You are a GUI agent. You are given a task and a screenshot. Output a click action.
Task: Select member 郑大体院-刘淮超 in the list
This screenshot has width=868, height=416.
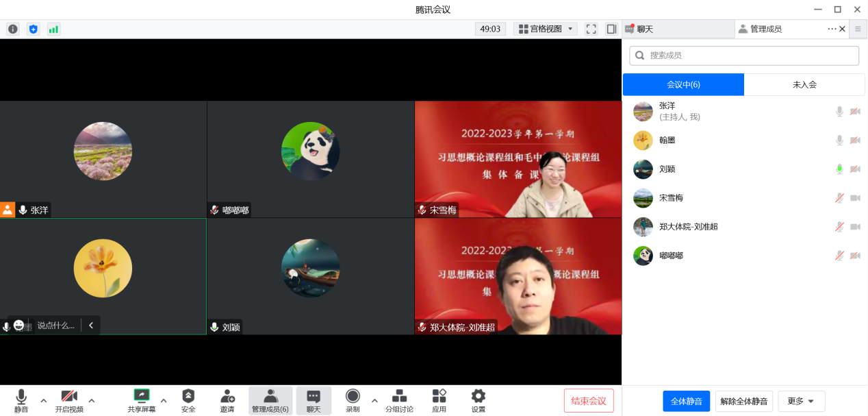coord(744,226)
